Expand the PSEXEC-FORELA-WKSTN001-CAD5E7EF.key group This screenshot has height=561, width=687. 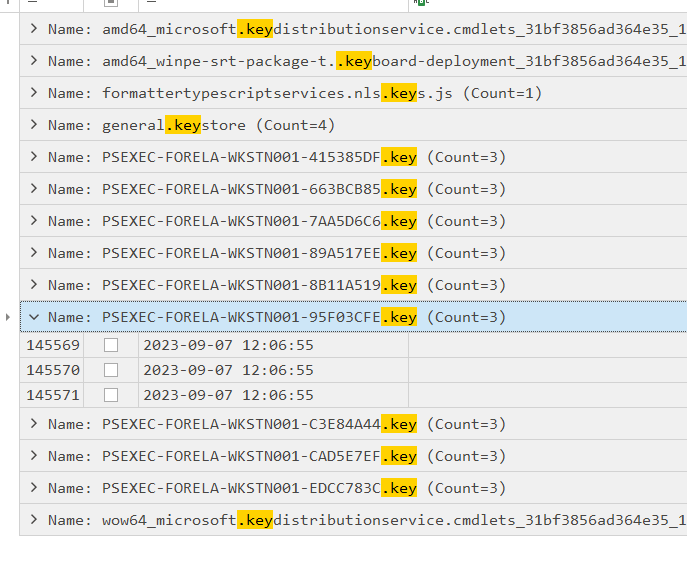(34, 456)
